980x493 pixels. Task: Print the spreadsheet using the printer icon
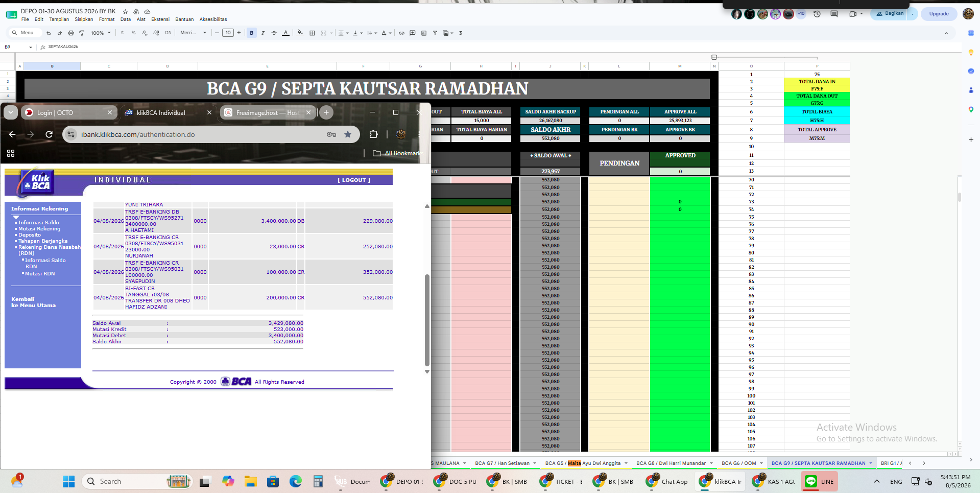pos(71,33)
